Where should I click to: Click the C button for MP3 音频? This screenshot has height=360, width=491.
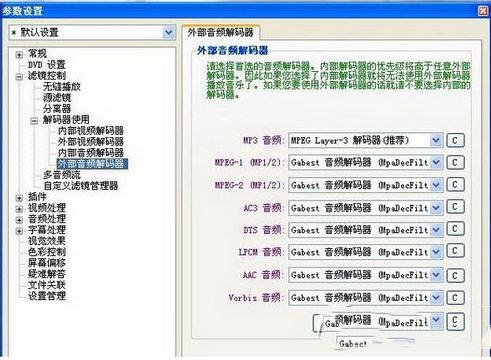455,140
